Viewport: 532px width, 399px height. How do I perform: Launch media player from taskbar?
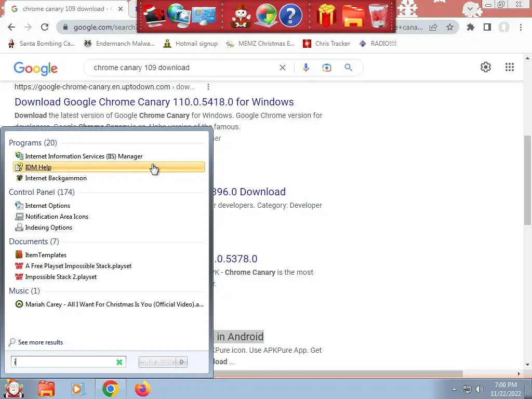click(78, 389)
